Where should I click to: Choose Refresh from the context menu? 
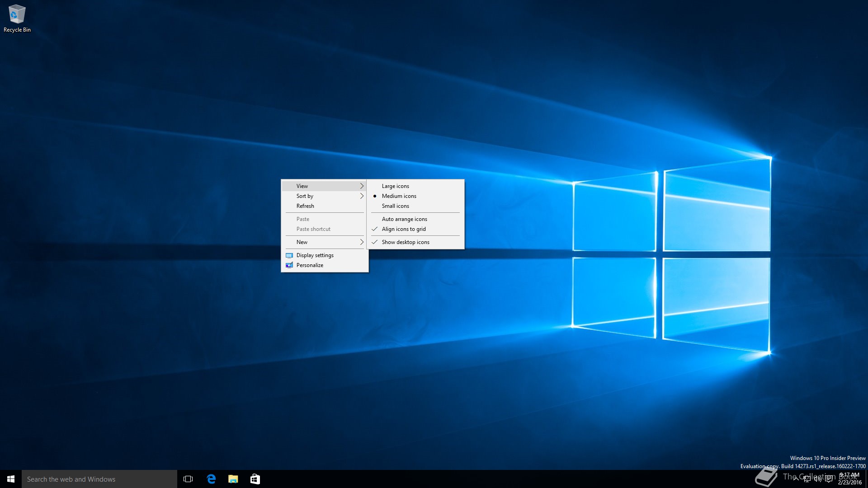(325, 206)
